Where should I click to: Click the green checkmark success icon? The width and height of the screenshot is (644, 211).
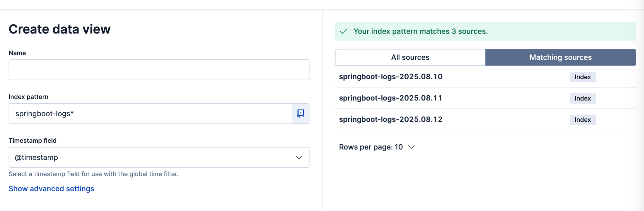click(344, 31)
